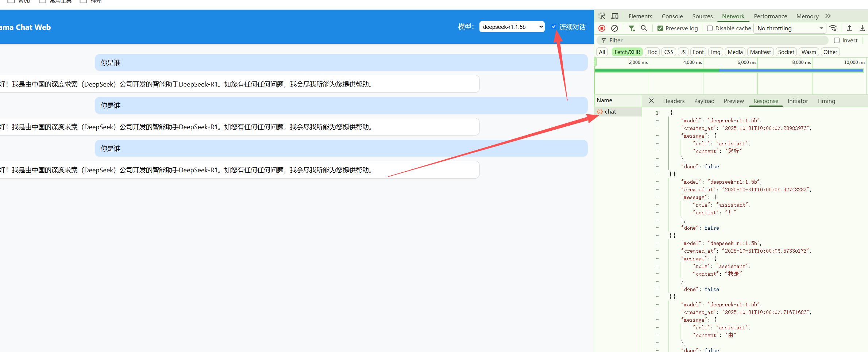
Task: Stop recording the network log
Action: (602, 28)
